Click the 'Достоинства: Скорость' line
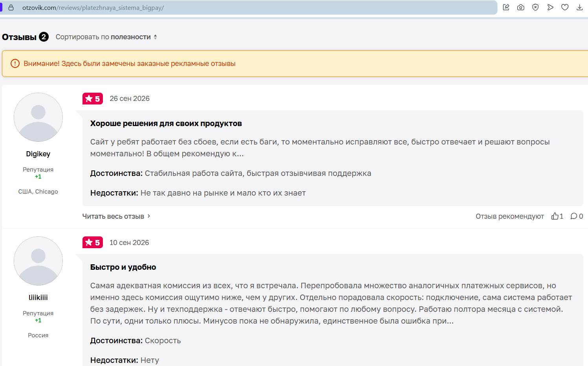Image resolution: width=588 pixels, height=366 pixels. tap(136, 340)
